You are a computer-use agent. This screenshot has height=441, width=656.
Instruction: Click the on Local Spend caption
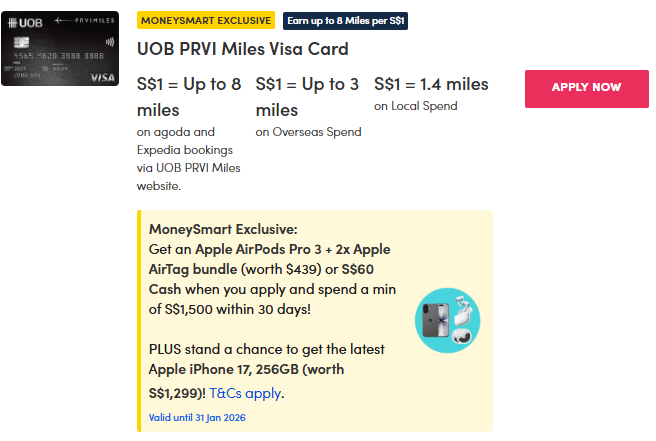[415, 106]
